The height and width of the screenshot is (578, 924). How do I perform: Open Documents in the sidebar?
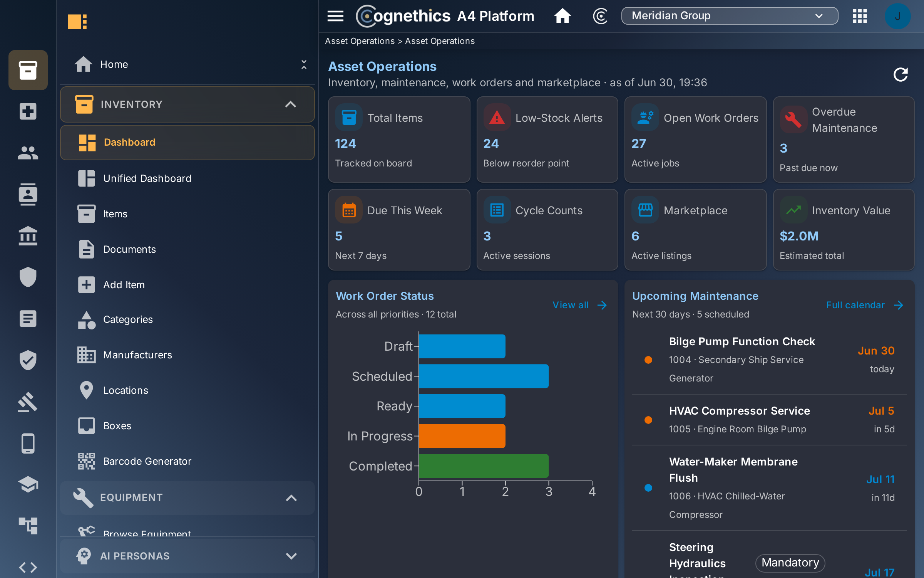(x=187, y=249)
